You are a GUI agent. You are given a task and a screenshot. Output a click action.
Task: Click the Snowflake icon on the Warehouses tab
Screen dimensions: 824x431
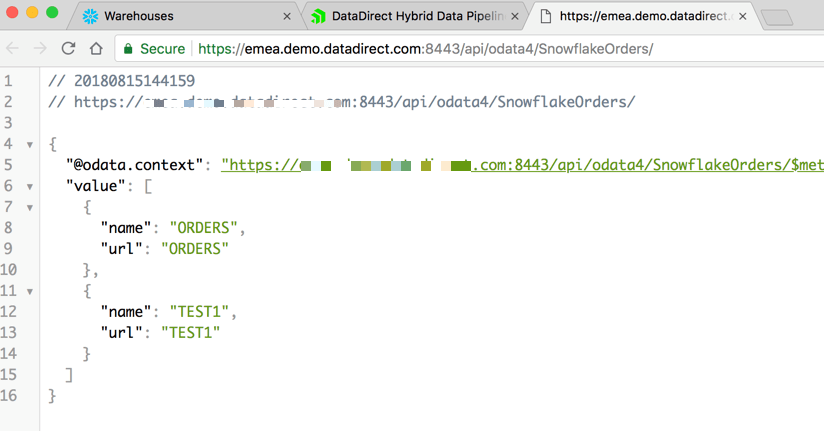(90, 16)
